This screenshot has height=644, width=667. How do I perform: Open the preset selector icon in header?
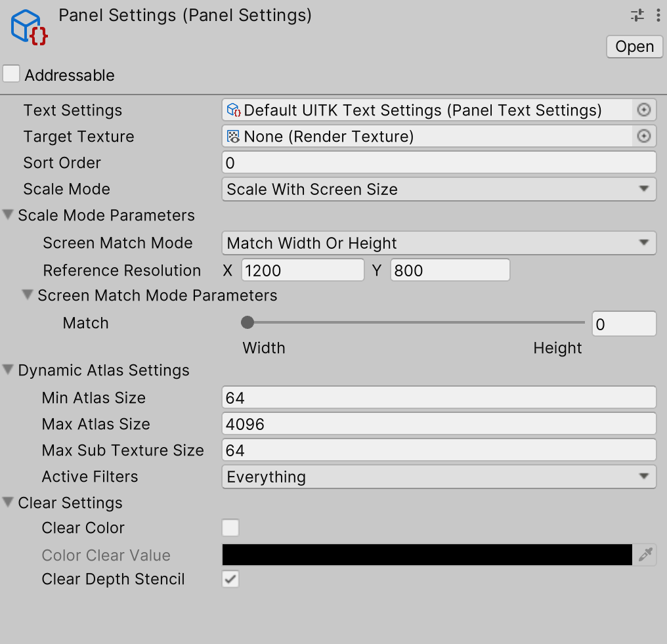(x=637, y=16)
